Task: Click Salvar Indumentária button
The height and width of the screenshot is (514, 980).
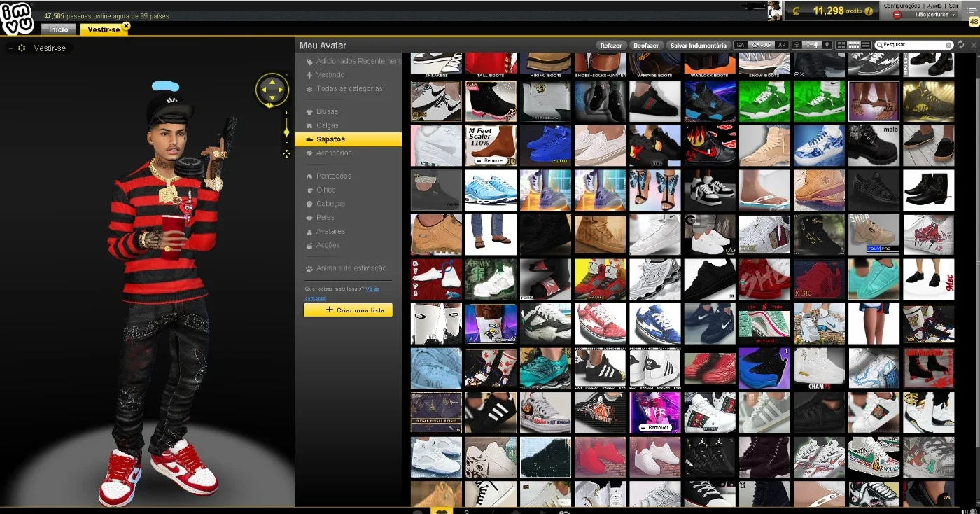Action: (698, 46)
